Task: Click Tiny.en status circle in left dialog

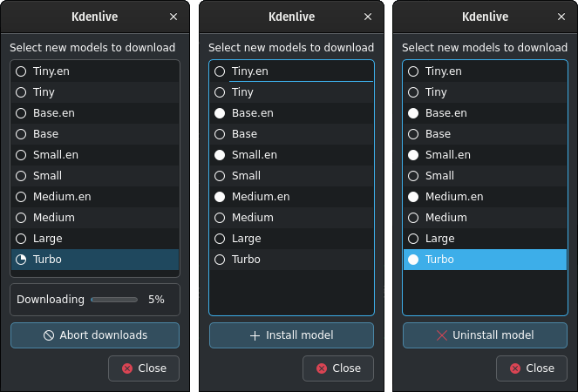Action: (21, 71)
